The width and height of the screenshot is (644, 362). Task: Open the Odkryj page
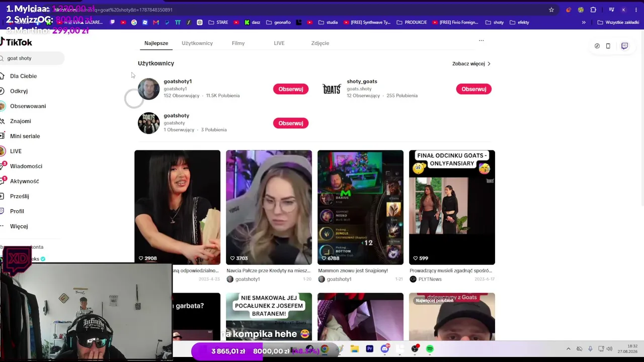[19, 91]
